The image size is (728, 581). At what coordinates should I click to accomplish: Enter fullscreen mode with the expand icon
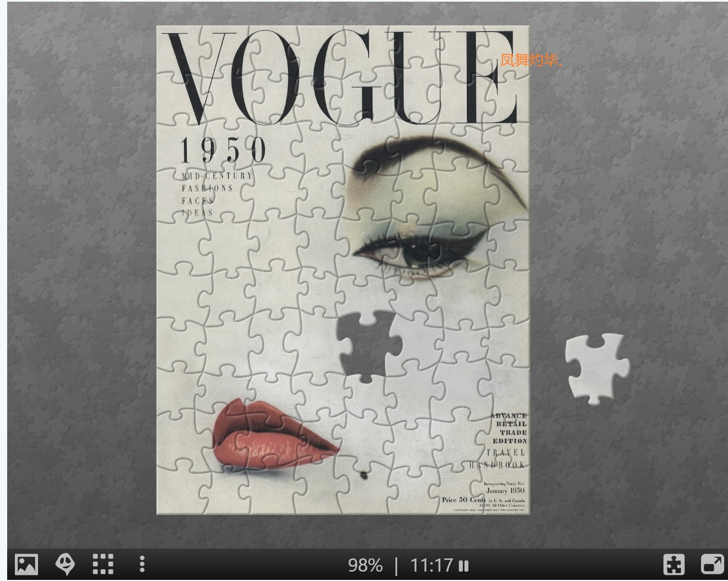713,564
